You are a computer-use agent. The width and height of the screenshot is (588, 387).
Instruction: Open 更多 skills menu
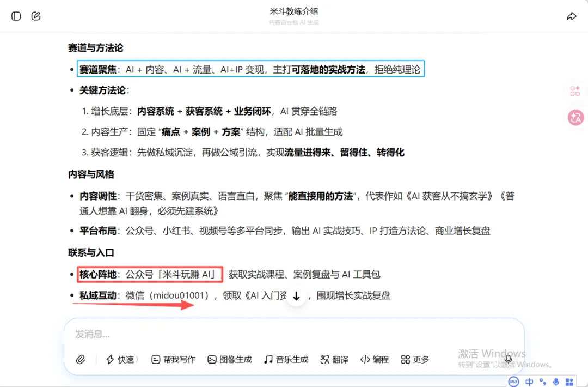pyautogui.click(x=415, y=360)
